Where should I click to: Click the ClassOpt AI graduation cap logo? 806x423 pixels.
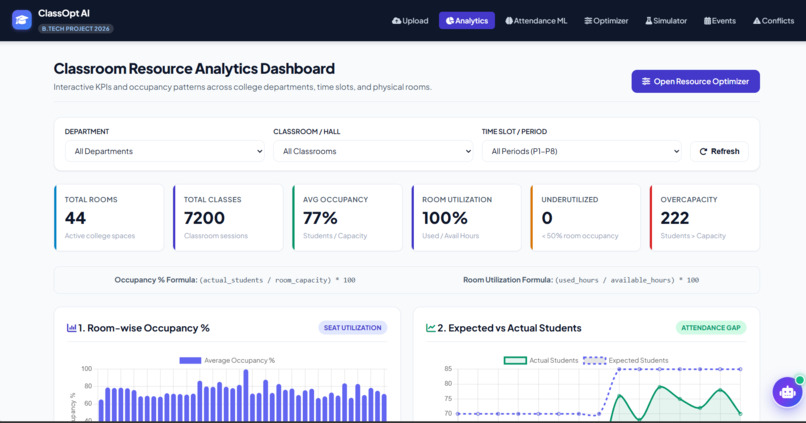pos(22,20)
